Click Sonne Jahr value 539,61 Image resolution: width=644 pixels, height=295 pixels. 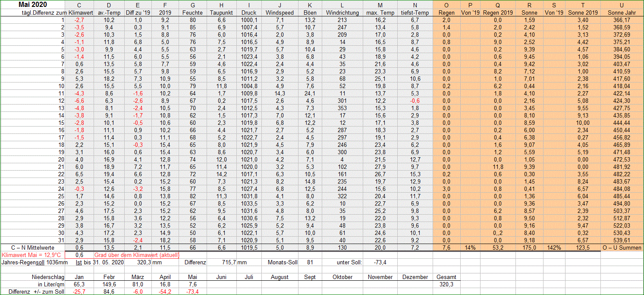tap(622, 240)
